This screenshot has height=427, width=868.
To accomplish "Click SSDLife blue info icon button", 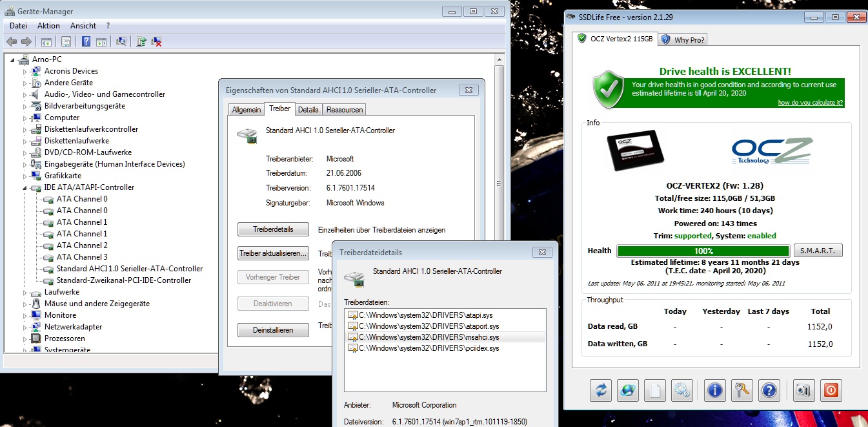I will point(714,390).
